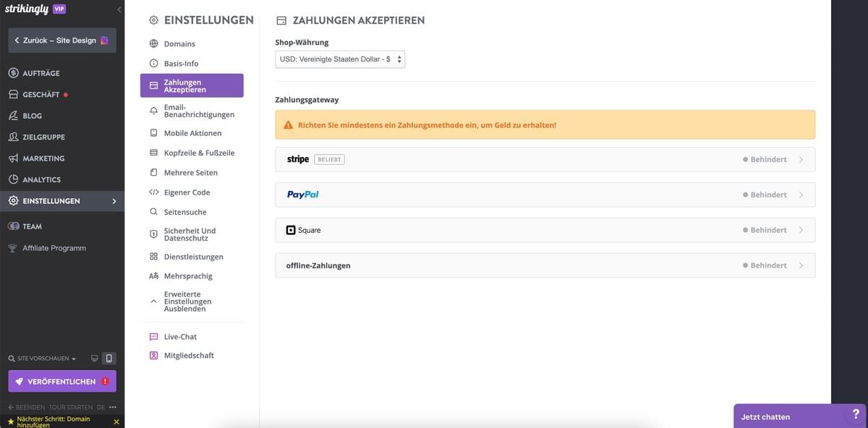Switch to the Domains settings tab
This screenshot has height=428, width=868.
pyautogui.click(x=178, y=43)
